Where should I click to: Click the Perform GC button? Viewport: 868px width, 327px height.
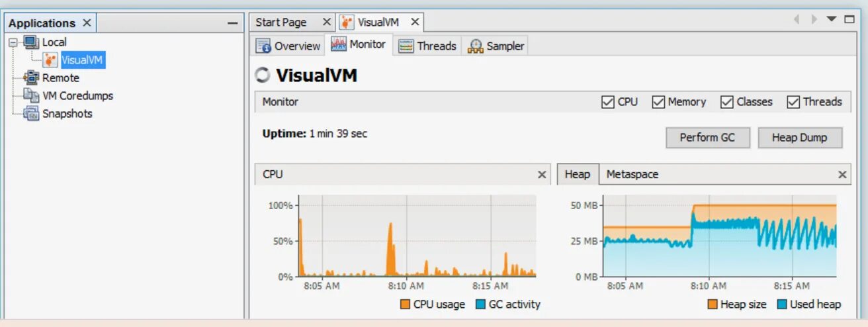pos(707,138)
